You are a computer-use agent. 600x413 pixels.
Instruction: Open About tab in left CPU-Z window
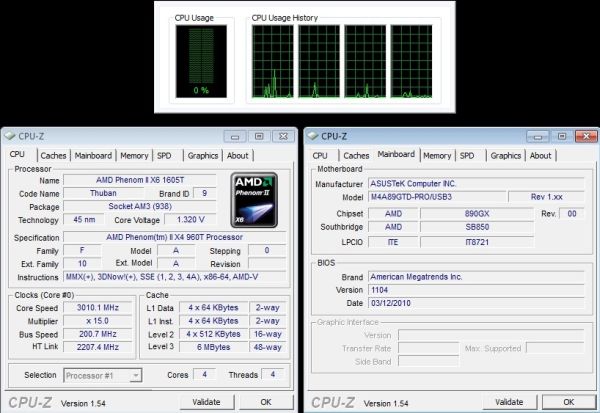click(238, 156)
